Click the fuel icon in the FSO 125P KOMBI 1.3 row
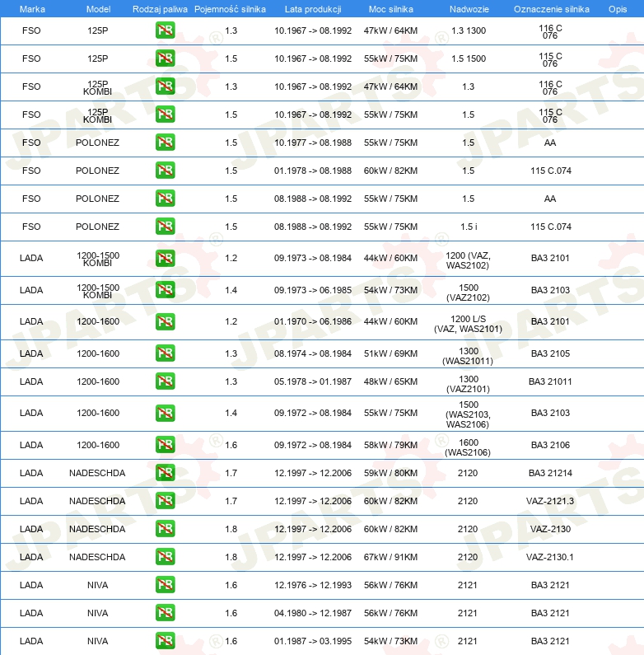The width and height of the screenshot is (644, 655). click(165, 87)
